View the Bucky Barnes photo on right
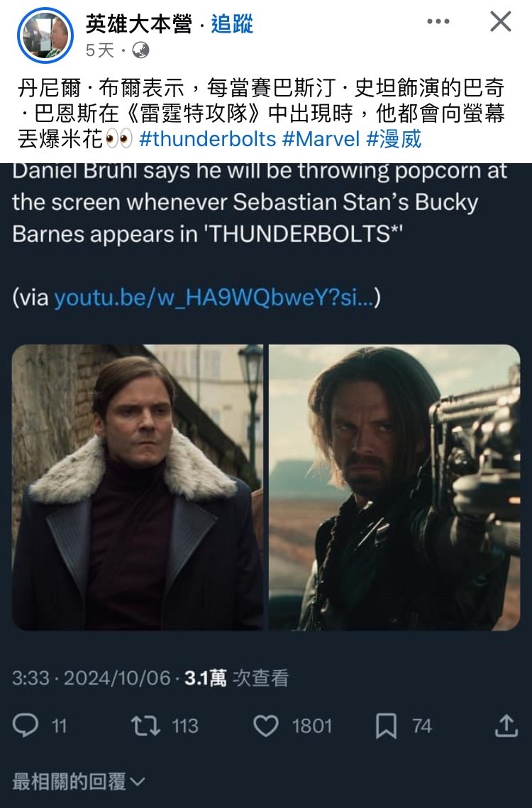Image resolution: width=532 pixels, height=808 pixels. click(x=394, y=487)
